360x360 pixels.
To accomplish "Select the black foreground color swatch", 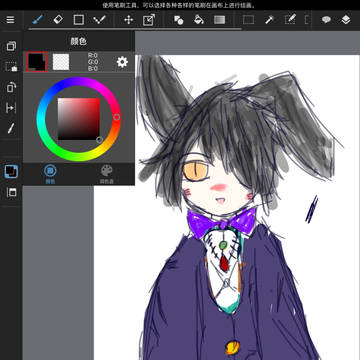I will click(36, 62).
